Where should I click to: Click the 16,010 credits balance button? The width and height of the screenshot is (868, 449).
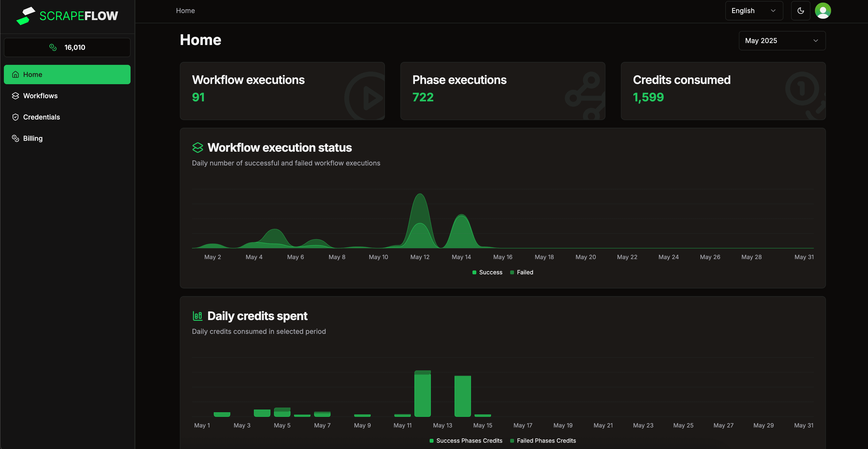pyautogui.click(x=67, y=47)
